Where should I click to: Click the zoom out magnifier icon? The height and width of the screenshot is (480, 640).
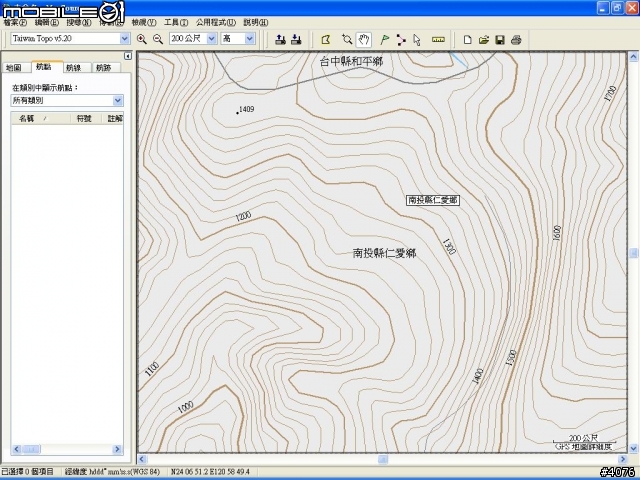pos(157,39)
